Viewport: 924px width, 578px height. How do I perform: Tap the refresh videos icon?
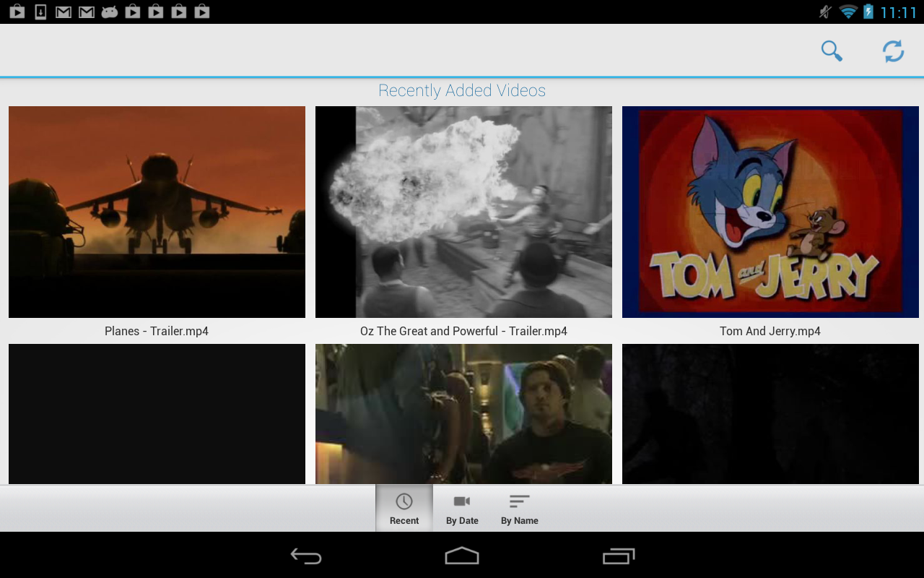tap(893, 51)
